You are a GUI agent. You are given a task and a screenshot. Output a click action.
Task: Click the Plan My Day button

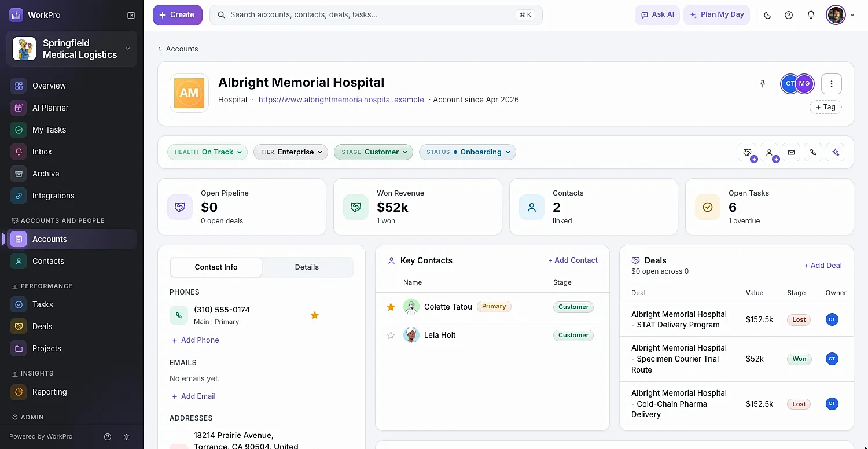click(717, 15)
